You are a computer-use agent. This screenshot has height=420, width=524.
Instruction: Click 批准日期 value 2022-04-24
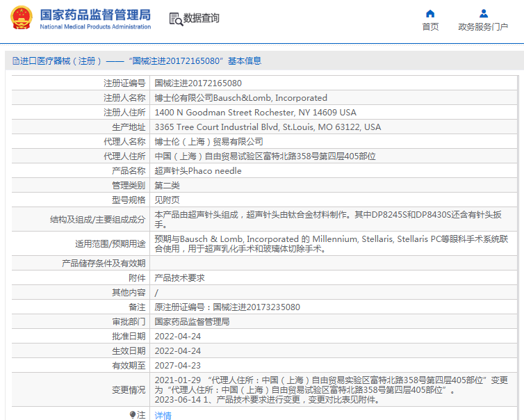[x=177, y=337]
